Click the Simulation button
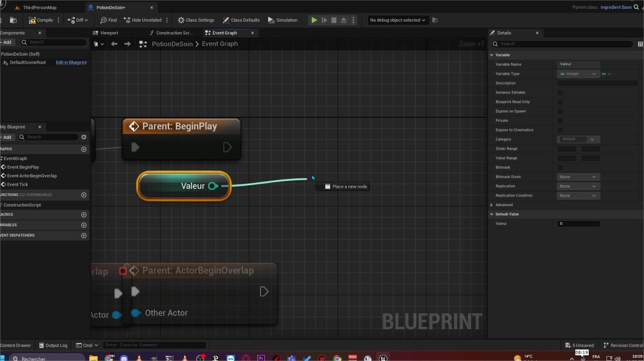This screenshot has width=644, height=361. coord(282,20)
